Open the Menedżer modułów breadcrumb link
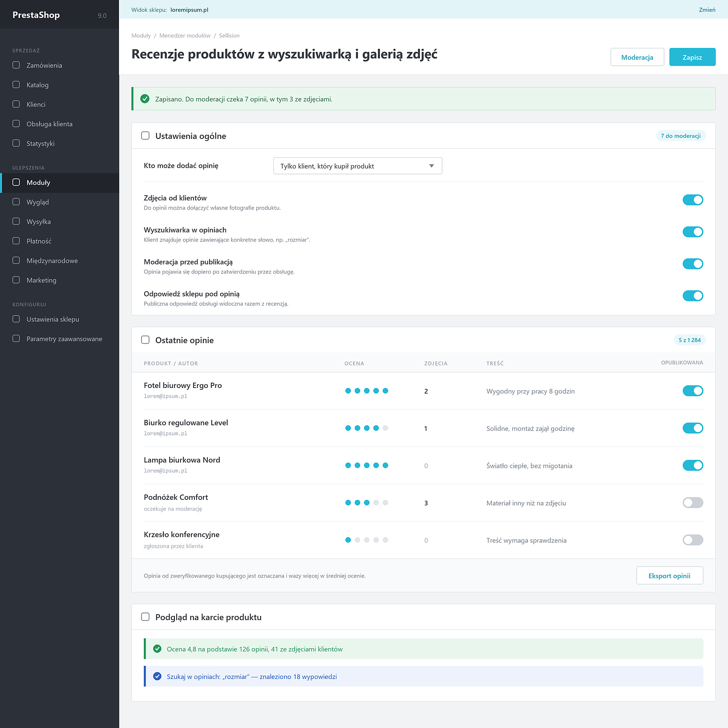Viewport: 728px width, 728px height. 185,36
